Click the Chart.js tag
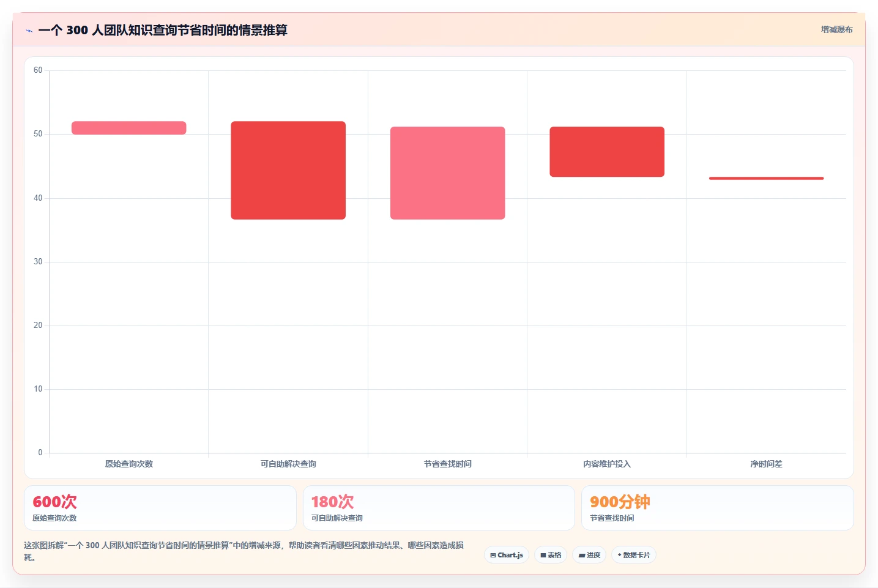Screen dimensions: 878x588 [x=507, y=555]
